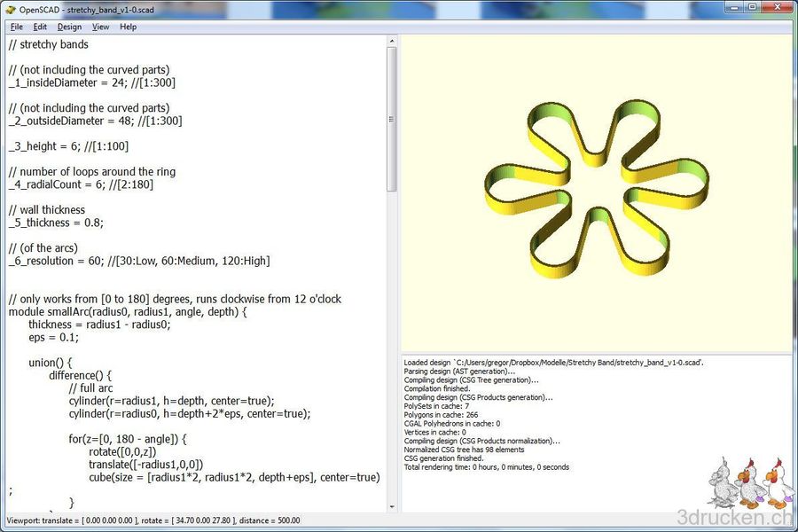Open the File menu

coord(16,27)
